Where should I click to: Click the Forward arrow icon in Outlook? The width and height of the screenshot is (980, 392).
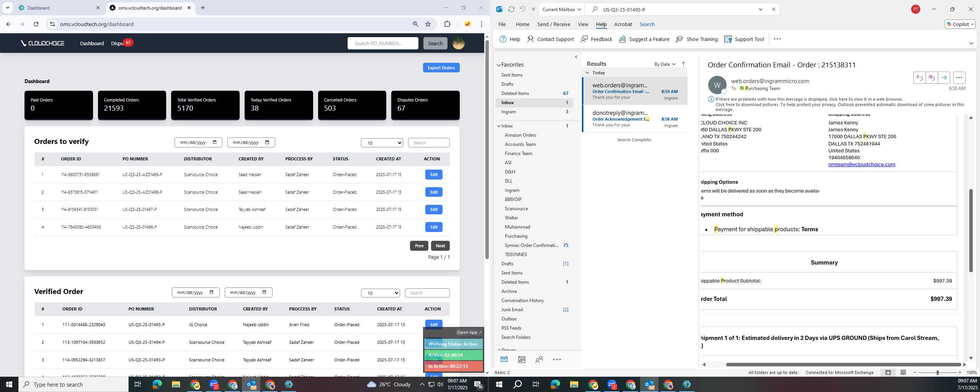click(944, 78)
